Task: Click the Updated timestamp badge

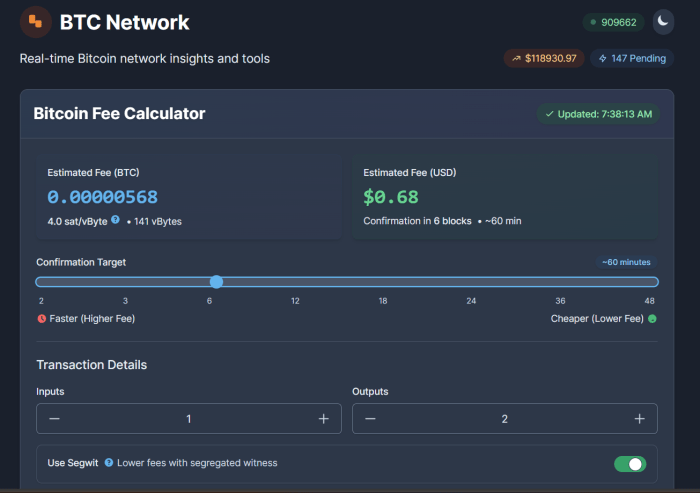Action: pos(598,114)
